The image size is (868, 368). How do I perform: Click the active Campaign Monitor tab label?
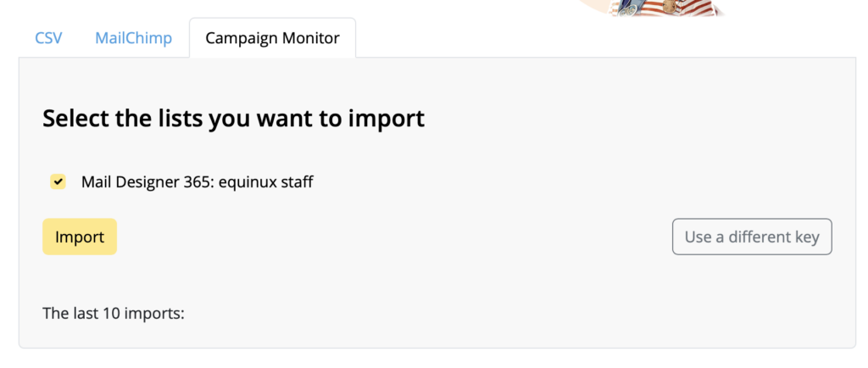[272, 38]
